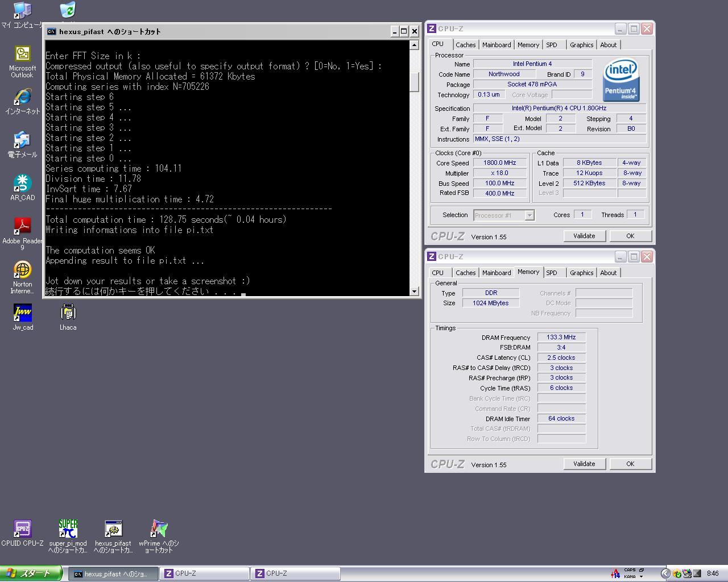Click OK in the top CPU-Z window
The height and width of the screenshot is (582, 728).
tap(630, 236)
